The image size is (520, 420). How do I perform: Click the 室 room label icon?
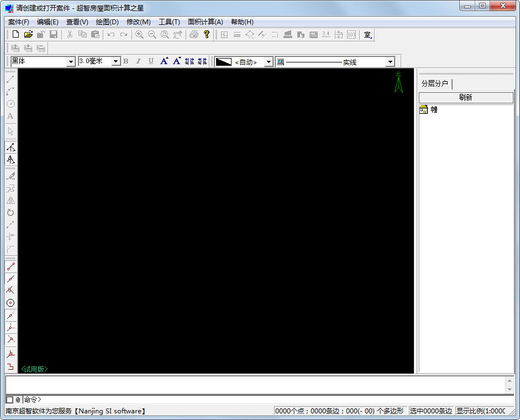pos(367,34)
